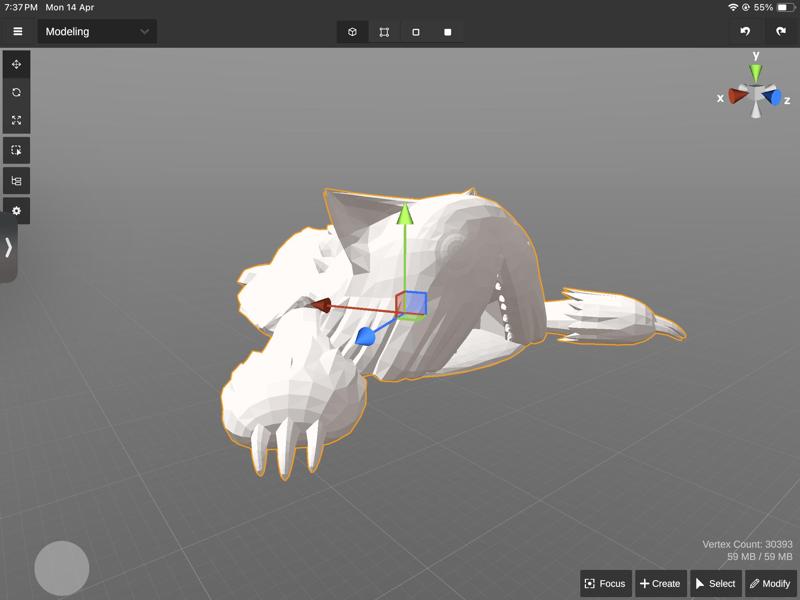
Task: Open the hamburger main menu
Action: coord(17,32)
